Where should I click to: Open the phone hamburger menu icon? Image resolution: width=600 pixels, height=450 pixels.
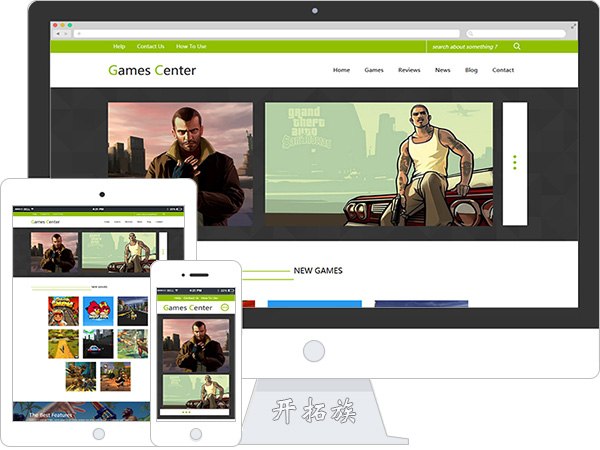tap(225, 307)
